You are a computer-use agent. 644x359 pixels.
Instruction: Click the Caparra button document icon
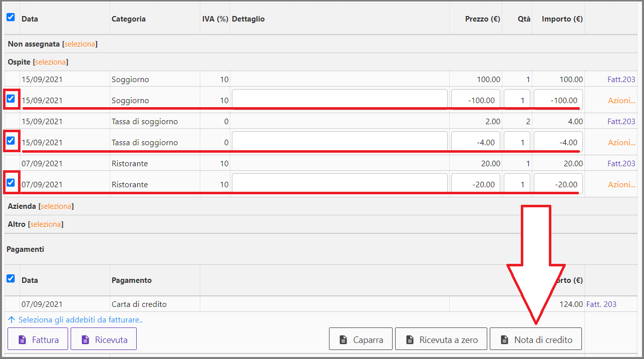343,339
